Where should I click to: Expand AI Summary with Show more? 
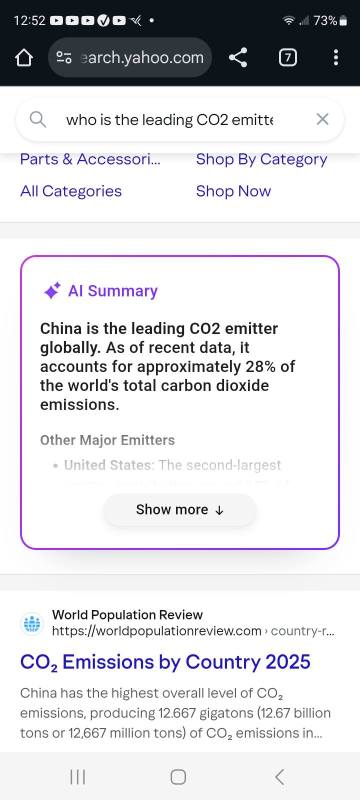pos(179,510)
